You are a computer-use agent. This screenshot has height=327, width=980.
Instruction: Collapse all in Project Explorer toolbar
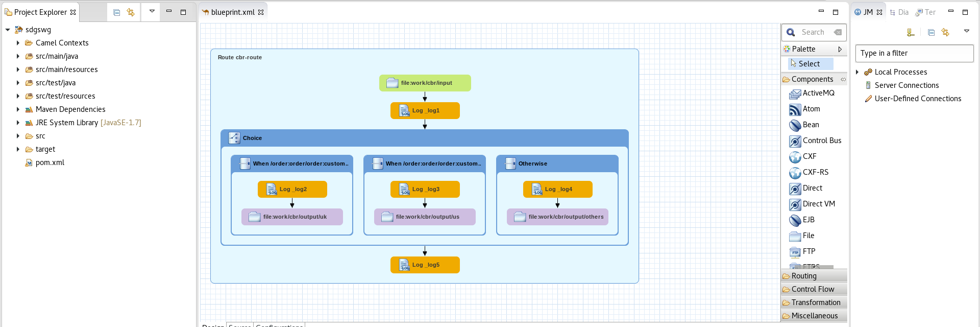(117, 12)
